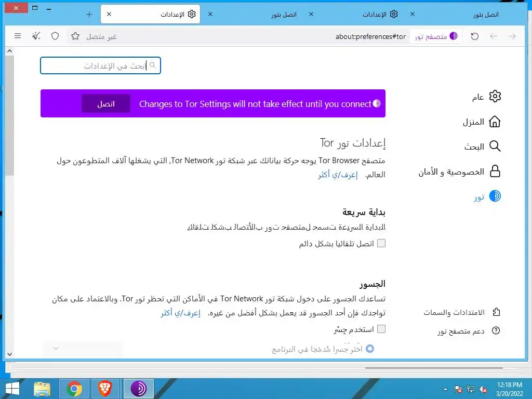This screenshot has height=399, width=532.
Task: Open the المنزل home settings category
Action: tap(482, 122)
